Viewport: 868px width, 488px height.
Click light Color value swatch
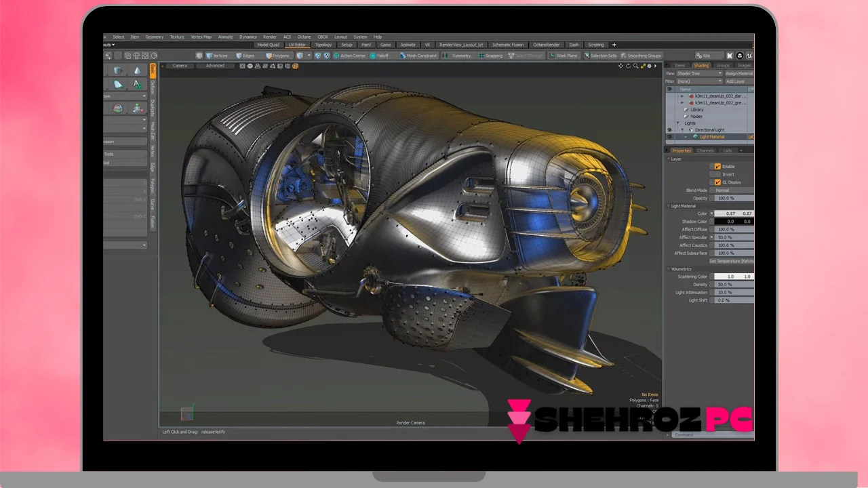(733, 213)
